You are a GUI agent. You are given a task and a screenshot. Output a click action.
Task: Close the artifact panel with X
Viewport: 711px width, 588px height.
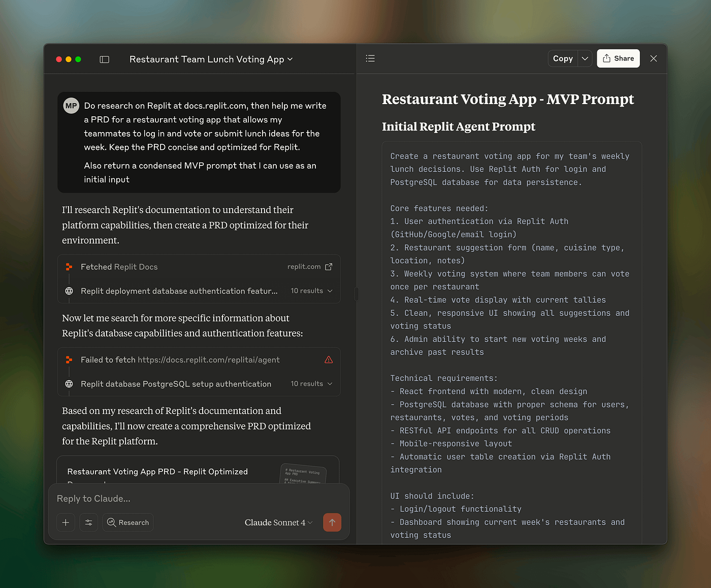654,58
